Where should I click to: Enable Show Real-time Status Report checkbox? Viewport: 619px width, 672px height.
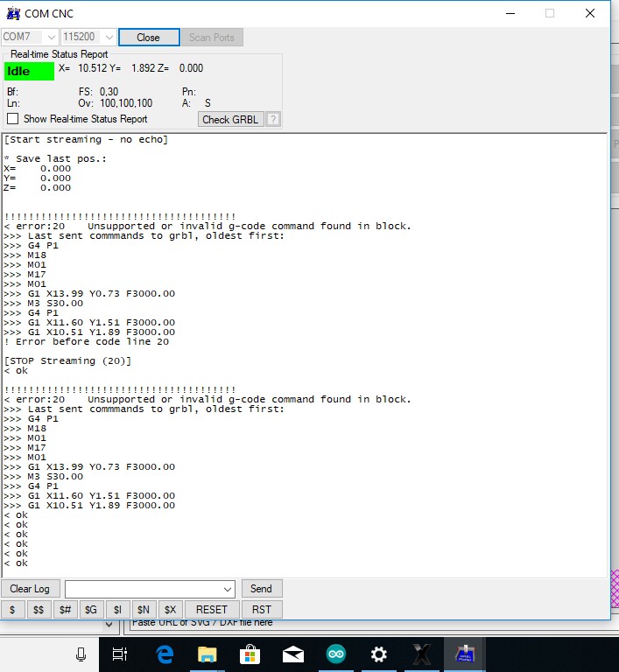pyautogui.click(x=13, y=119)
